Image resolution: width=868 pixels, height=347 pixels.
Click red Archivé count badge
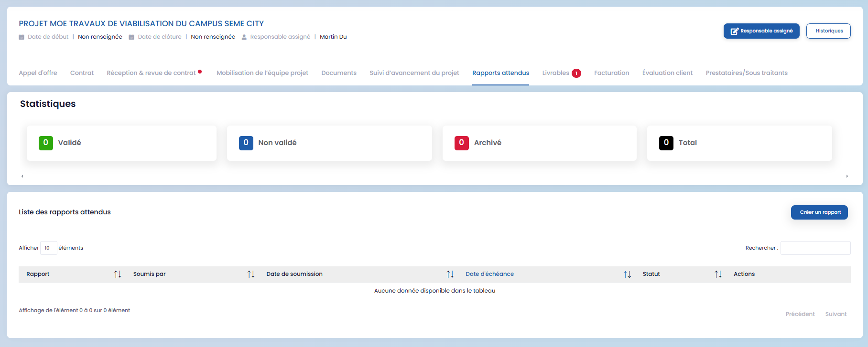pyautogui.click(x=461, y=143)
